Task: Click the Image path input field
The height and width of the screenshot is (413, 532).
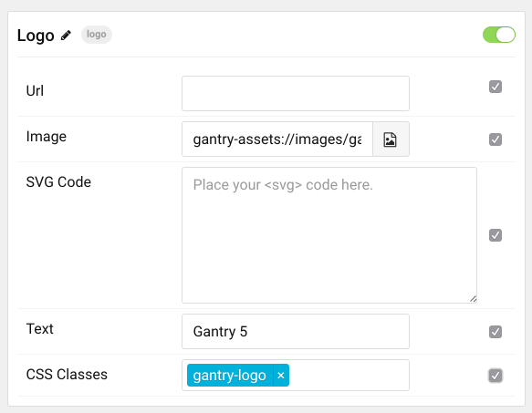Action: click(x=277, y=139)
